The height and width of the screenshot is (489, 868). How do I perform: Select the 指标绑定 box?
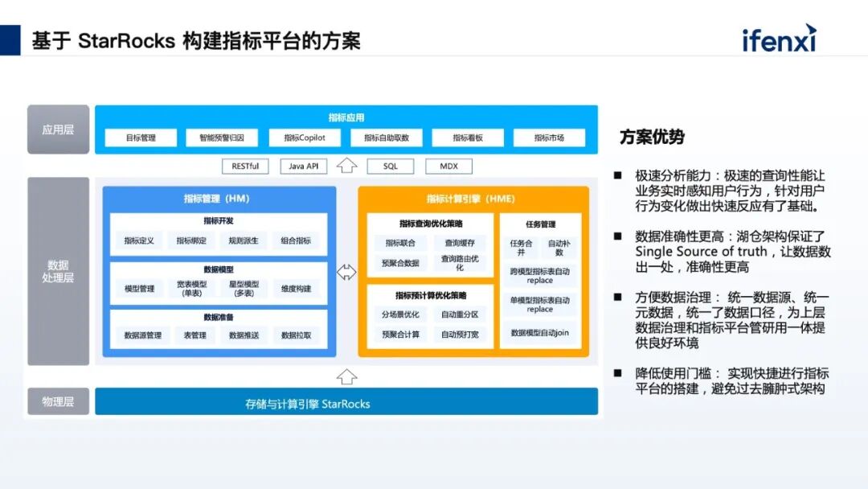[x=191, y=241]
